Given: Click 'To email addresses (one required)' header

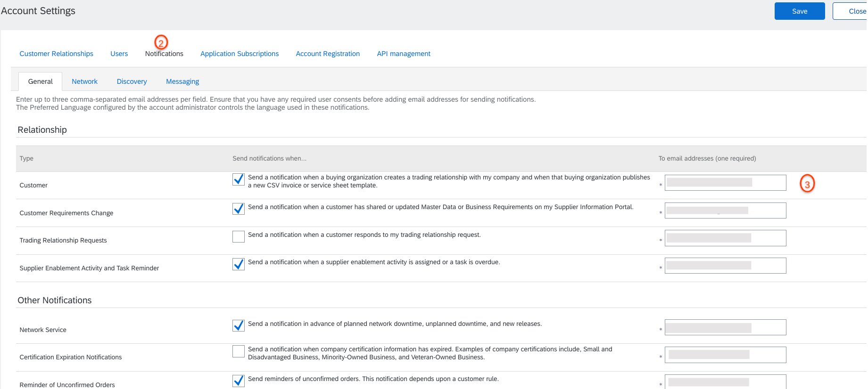Looking at the screenshot, I should 707,158.
